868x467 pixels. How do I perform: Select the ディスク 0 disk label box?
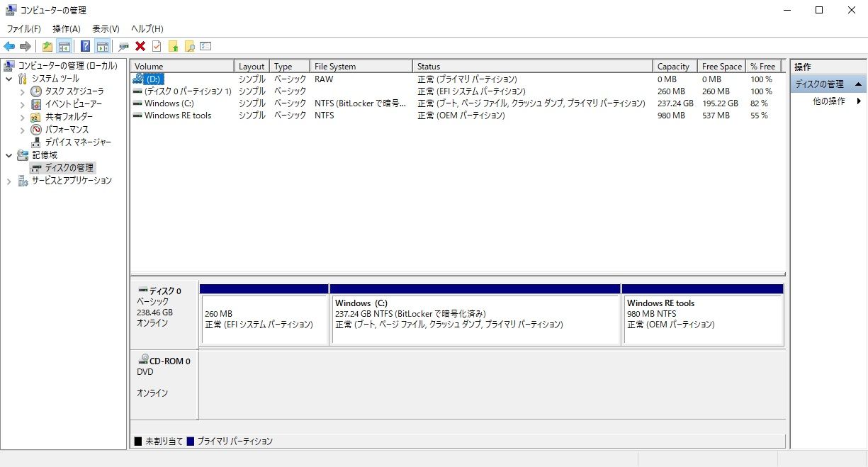point(164,315)
